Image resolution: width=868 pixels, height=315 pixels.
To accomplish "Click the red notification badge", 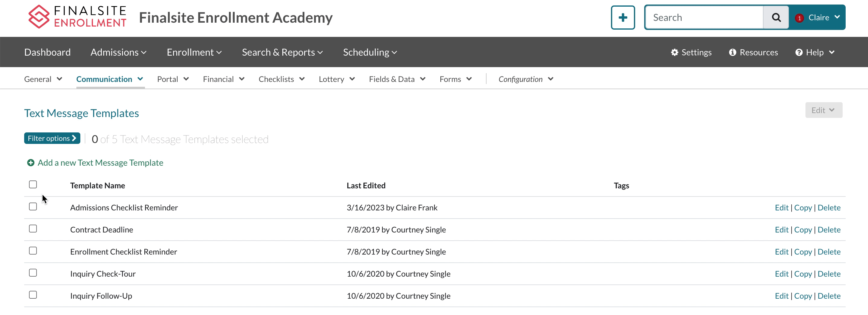I will (799, 18).
